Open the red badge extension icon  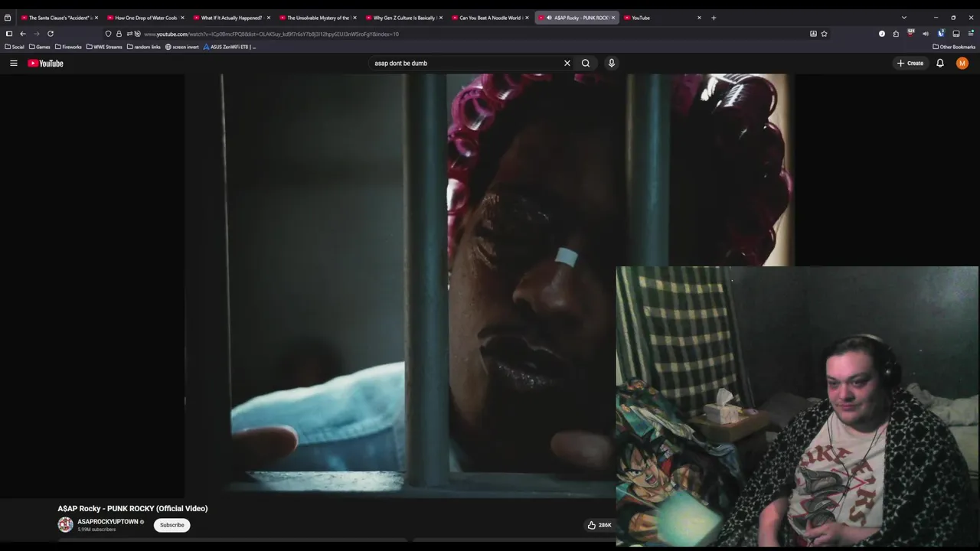(x=911, y=33)
